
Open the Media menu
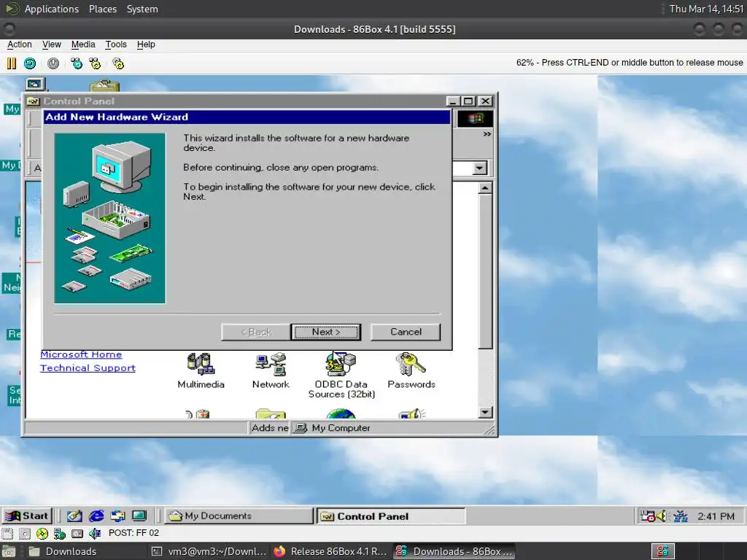point(83,44)
